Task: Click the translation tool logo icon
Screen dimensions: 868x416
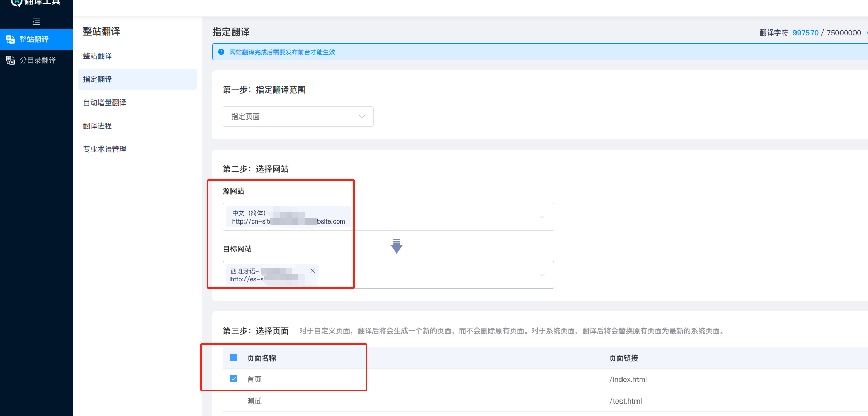Action: click(17, 2)
